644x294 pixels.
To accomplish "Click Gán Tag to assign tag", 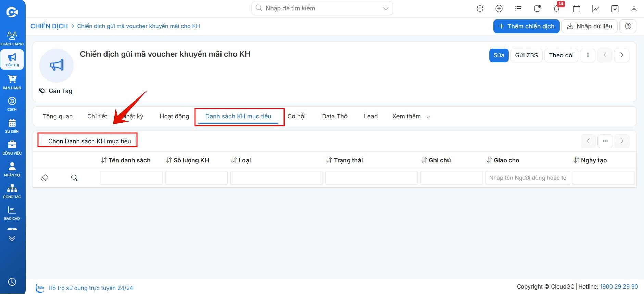I will point(56,91).
